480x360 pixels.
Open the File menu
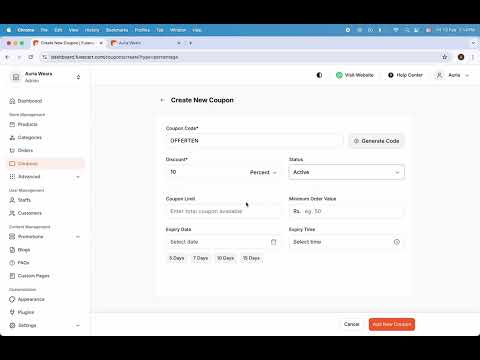click(x=44, y=30)
